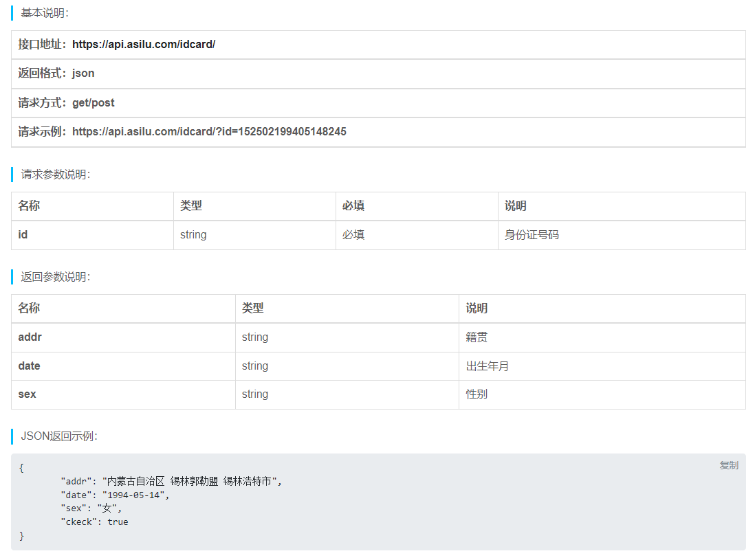Click the "ckeck": true line in JSON
Screen dimensions: 755x560
[x=94, y=522]
